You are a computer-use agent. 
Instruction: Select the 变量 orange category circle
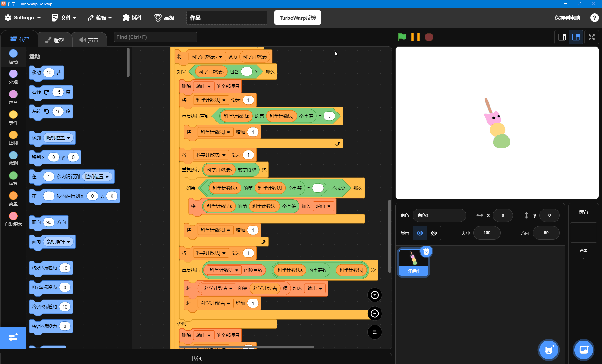pyautogui.click(x=13, y=196)
